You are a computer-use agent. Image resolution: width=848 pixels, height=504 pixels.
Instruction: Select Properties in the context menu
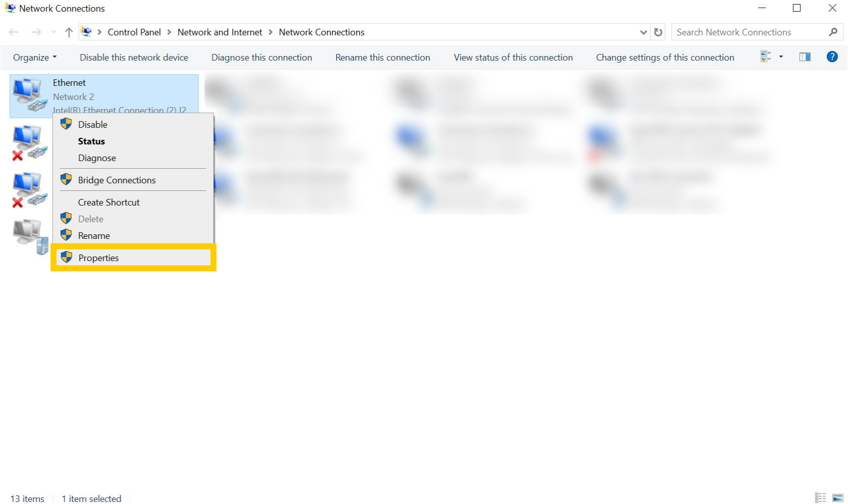[133, 258]
